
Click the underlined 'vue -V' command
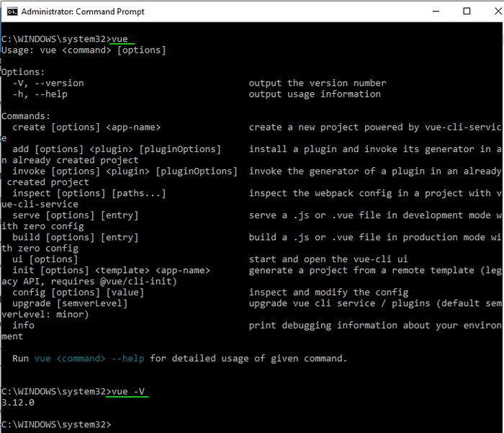pos(128,391)
